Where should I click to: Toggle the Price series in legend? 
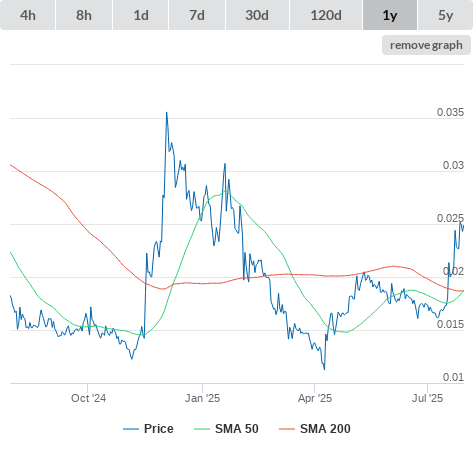pyautogui.click(x=148, y=429)
